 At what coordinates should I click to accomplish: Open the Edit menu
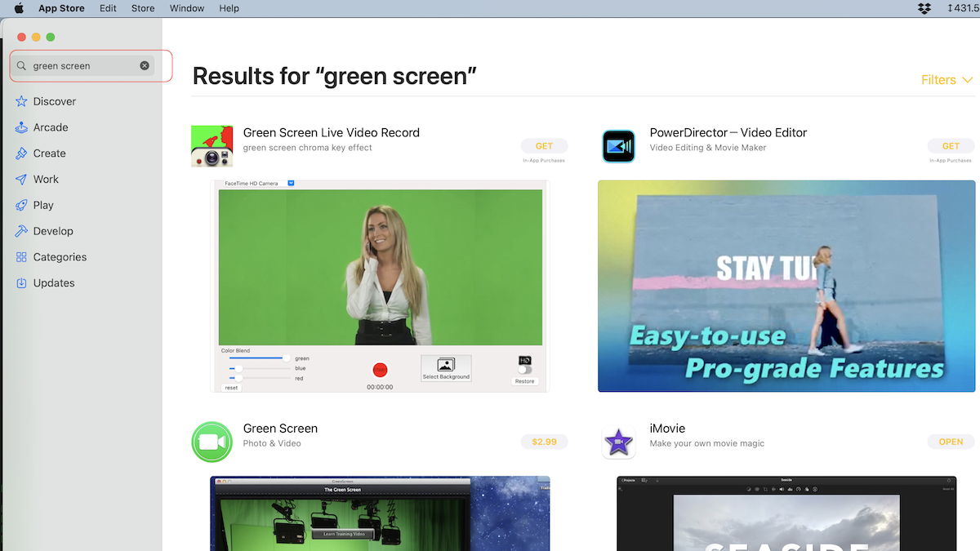pos(108,8)
